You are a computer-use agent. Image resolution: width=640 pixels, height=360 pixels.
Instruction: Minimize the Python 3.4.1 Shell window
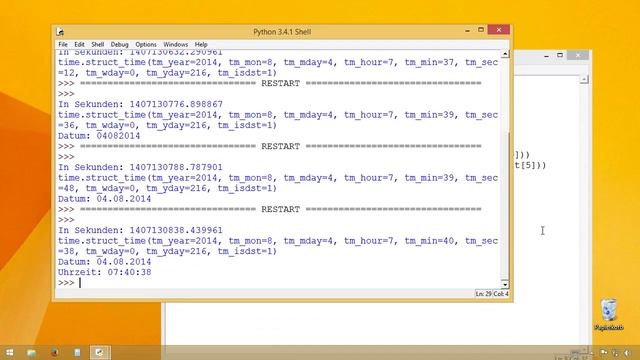[x=467, y=30]
